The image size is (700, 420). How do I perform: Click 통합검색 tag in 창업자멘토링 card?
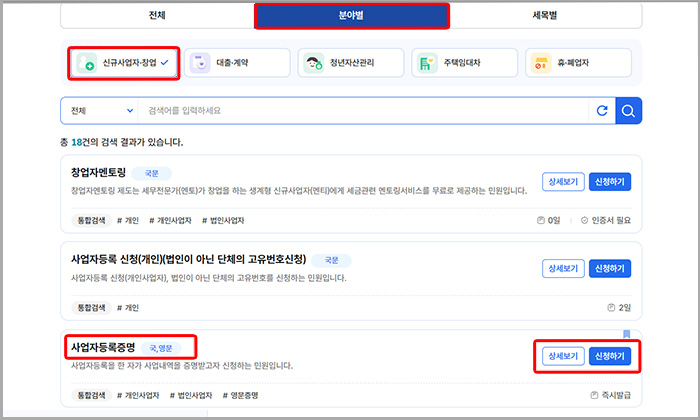pos(92,220)
